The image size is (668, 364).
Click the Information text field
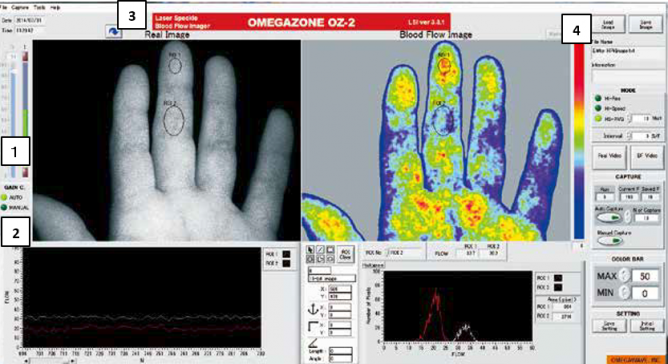[x=627, y=76]
